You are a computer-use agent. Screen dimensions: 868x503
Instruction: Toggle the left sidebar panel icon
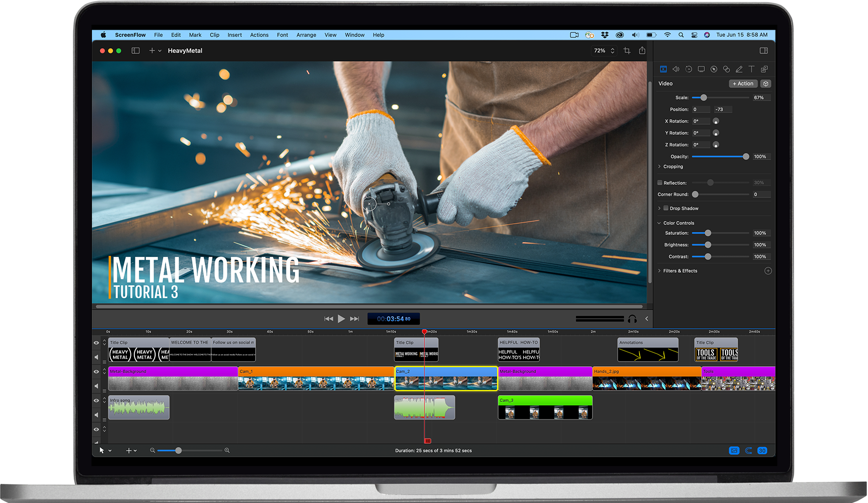(x=135, y=51)
